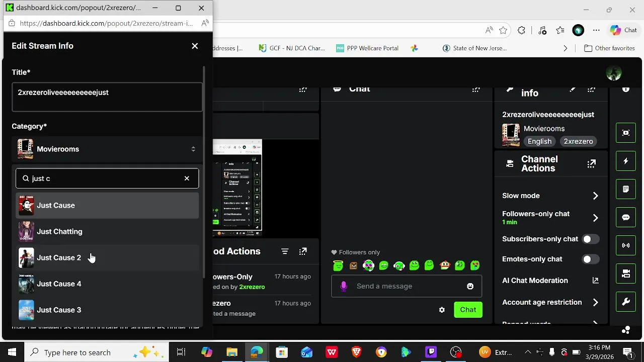Insert the heart-eyes green emote
The image size is (644, 362).
(475, 265)
